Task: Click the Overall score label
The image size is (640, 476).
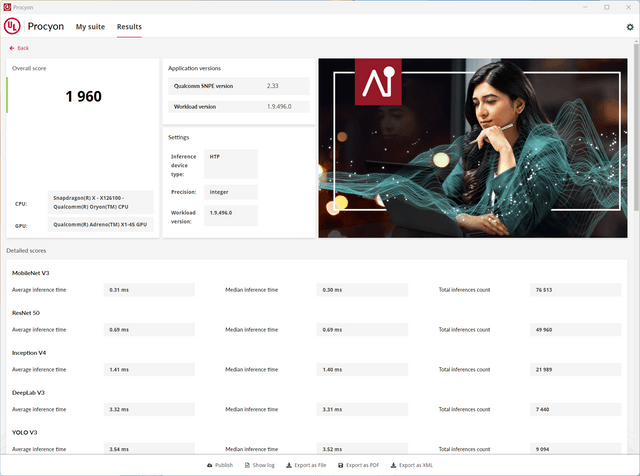Action: (29, 68)
